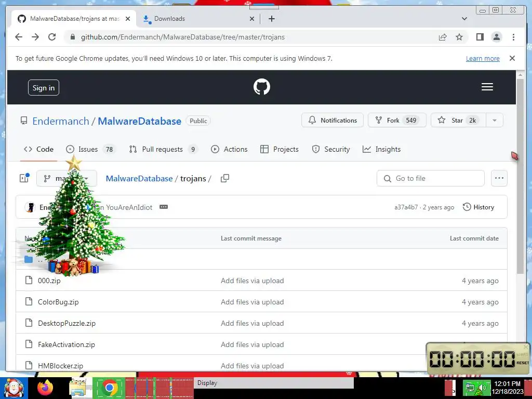Open the Issues tab
The width and height of the screenshot is (532, 399).
[x=90, y=149]
